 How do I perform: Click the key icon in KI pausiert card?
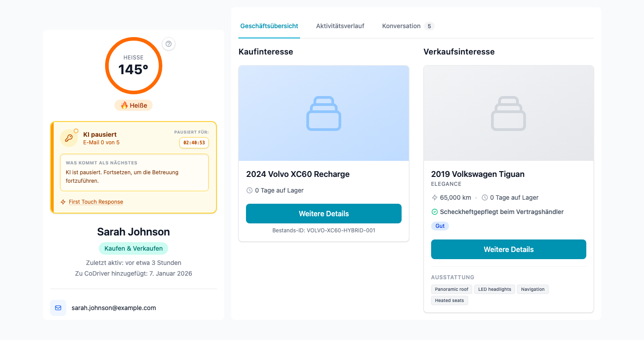(69, 138)
